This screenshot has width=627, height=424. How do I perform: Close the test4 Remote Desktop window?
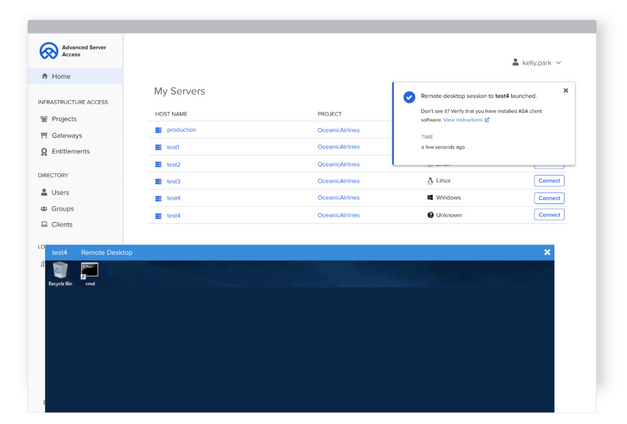(x=547, y=252)
